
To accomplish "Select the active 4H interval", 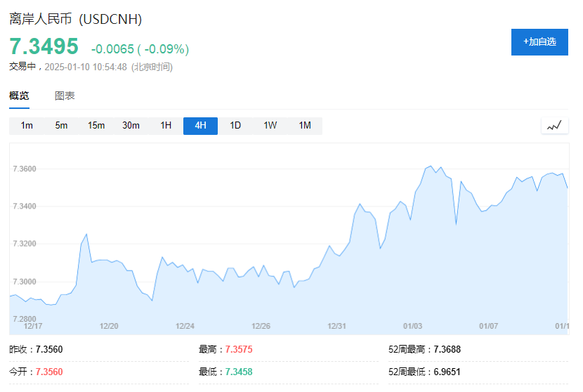I will point(200,126).
